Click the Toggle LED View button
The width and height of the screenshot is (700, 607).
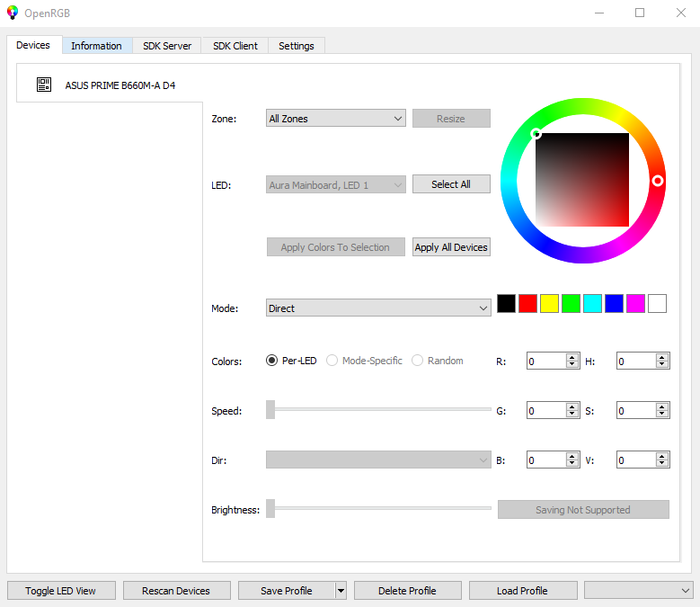click(62, 591)
